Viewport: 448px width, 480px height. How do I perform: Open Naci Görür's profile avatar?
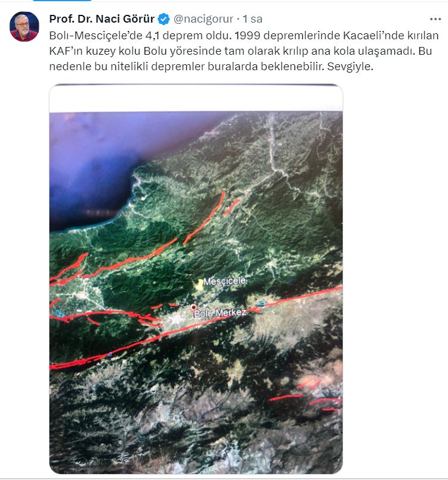tap(24, 26)
